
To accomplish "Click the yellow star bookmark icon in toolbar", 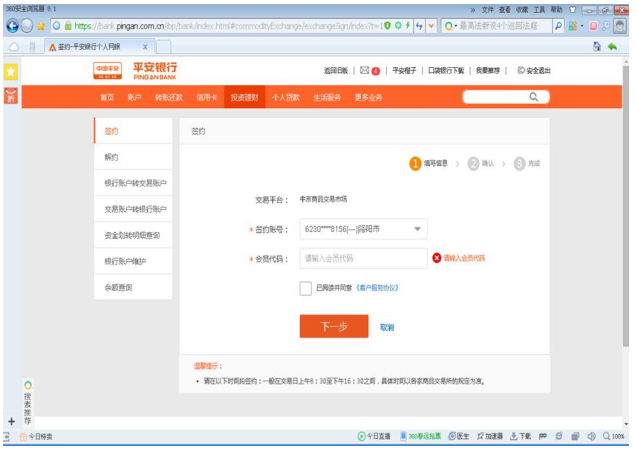I will click(41, 26).
